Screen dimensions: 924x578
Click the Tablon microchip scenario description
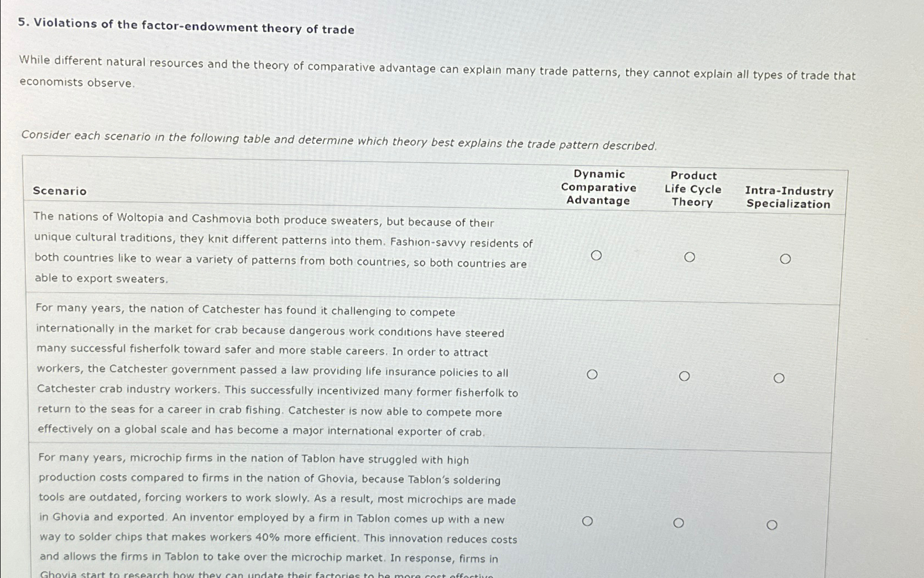(276, 508)
